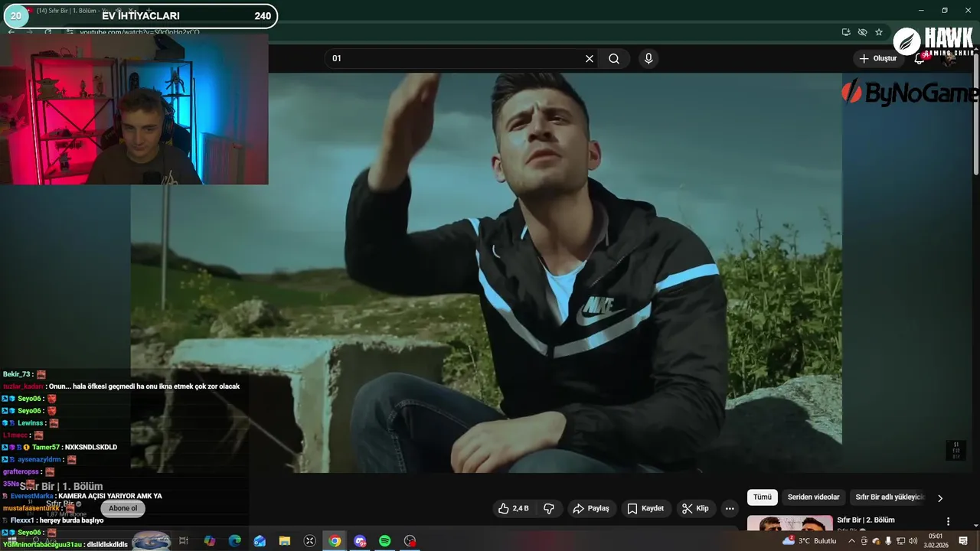Open Sıfır Bir | 2. Bölüm title link
The width and height of the screenshot is (980, 551).
click(865, 520)
